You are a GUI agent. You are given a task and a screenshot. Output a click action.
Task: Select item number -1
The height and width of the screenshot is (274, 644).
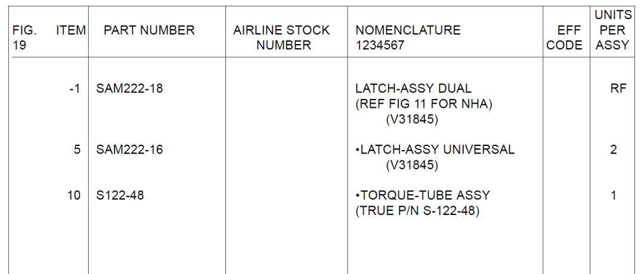click(75, 88)
